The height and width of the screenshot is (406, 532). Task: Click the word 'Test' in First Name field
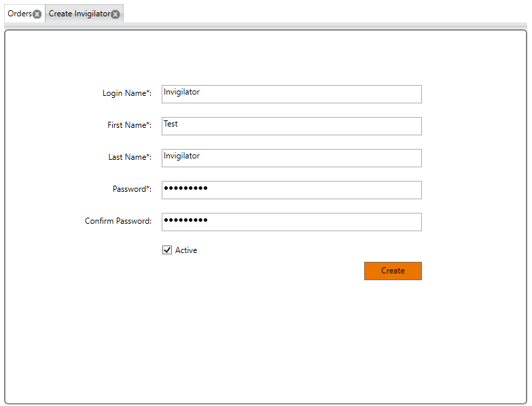point(171,124)
